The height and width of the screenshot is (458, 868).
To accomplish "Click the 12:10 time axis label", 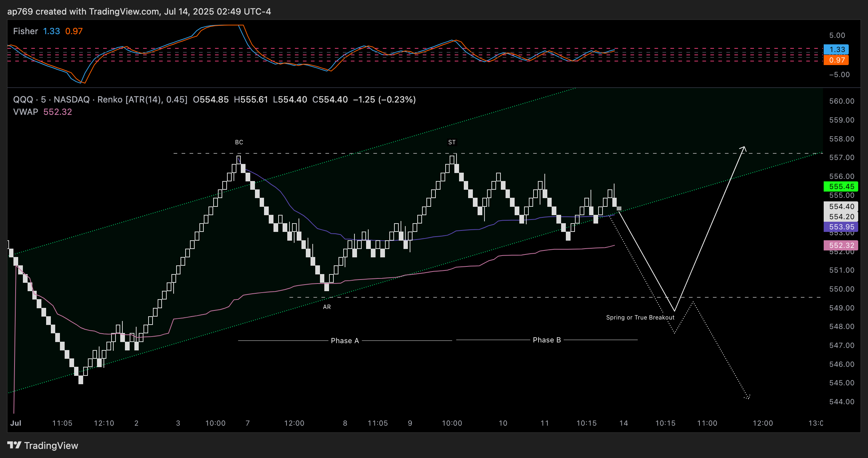I will click(104, 423).
